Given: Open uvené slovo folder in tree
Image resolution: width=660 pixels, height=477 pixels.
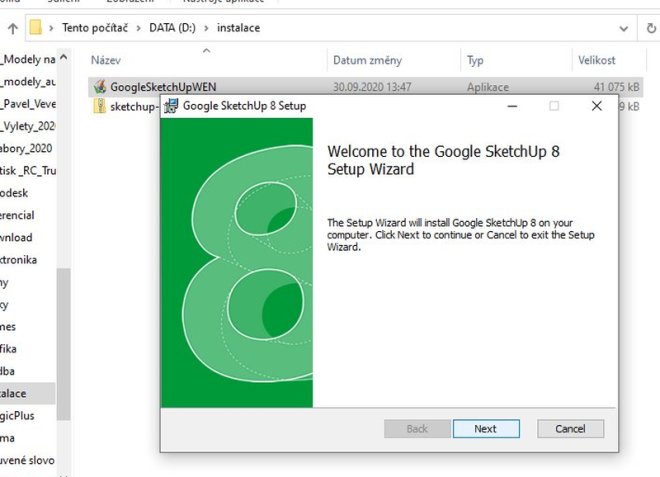Looking at the screenshot, I should coord(27,461).
